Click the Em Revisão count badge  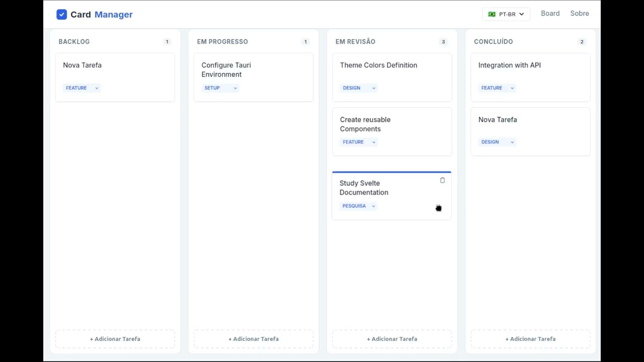click(x=443, y=42)
